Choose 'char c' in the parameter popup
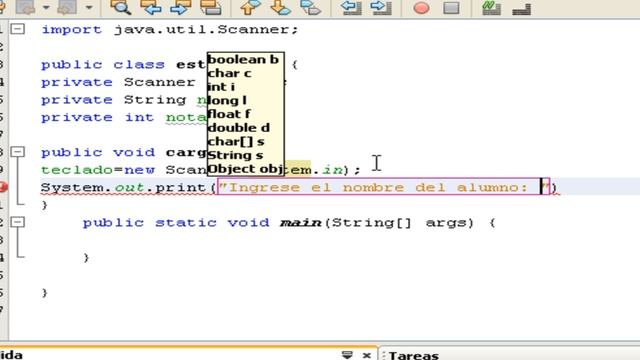The image size is (640, 360). pos(229,73)
